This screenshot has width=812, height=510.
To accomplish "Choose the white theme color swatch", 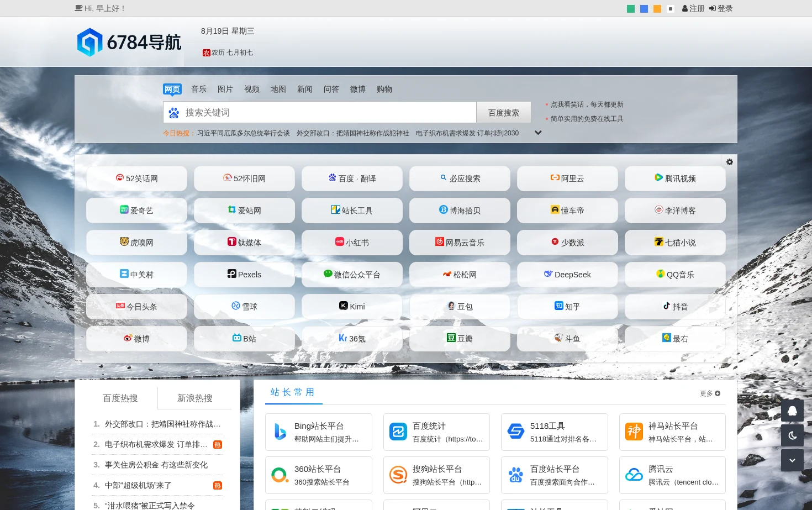I will tap(671, 9).
